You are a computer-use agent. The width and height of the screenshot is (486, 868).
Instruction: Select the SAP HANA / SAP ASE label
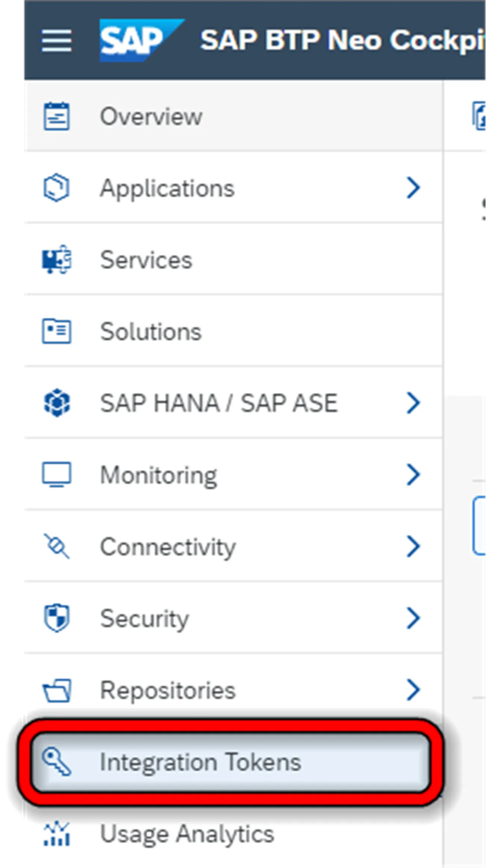[219, 403]
